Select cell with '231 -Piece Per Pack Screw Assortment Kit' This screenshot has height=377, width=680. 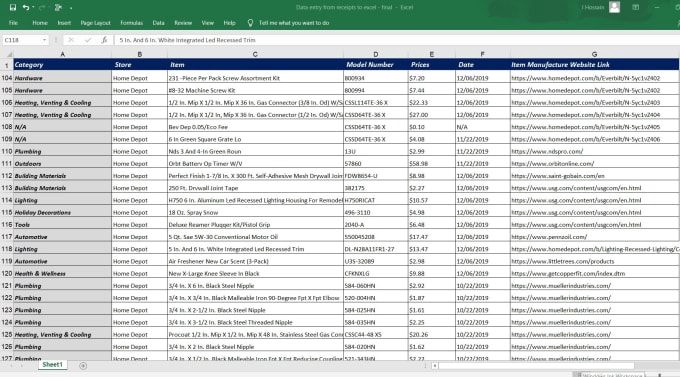[x=255, y=78]
